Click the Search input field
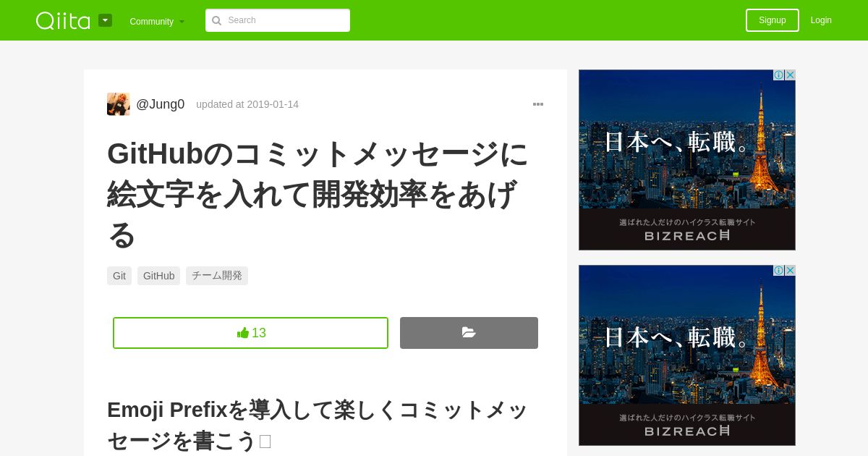The image size is (868, 456). (x=278, y=20)
